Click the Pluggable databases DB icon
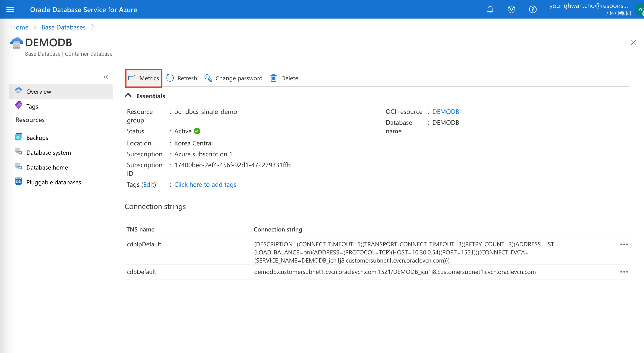This screenshot has height=353, width=644. 19,181
